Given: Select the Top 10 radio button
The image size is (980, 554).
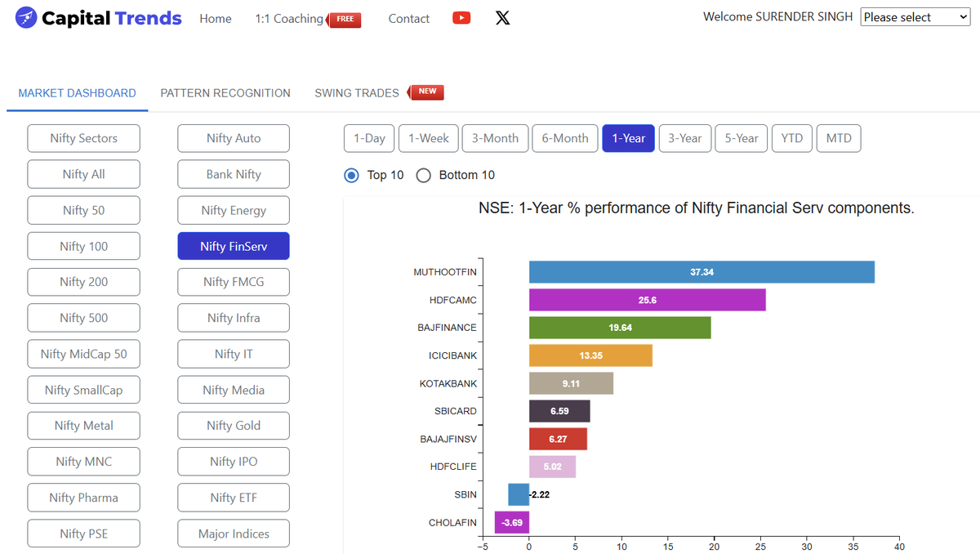Looking at the screenshot, I should (352, 175).
